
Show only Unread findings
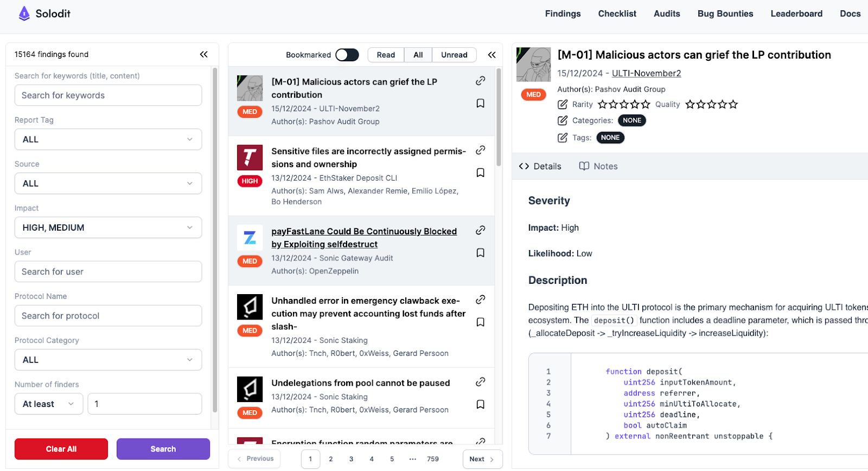click(454, 55)
